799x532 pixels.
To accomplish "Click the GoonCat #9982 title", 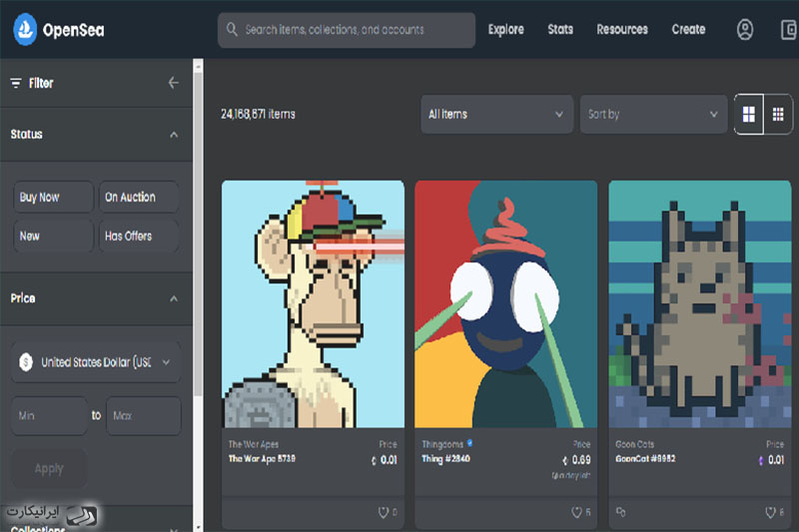I will coord(645,459).
